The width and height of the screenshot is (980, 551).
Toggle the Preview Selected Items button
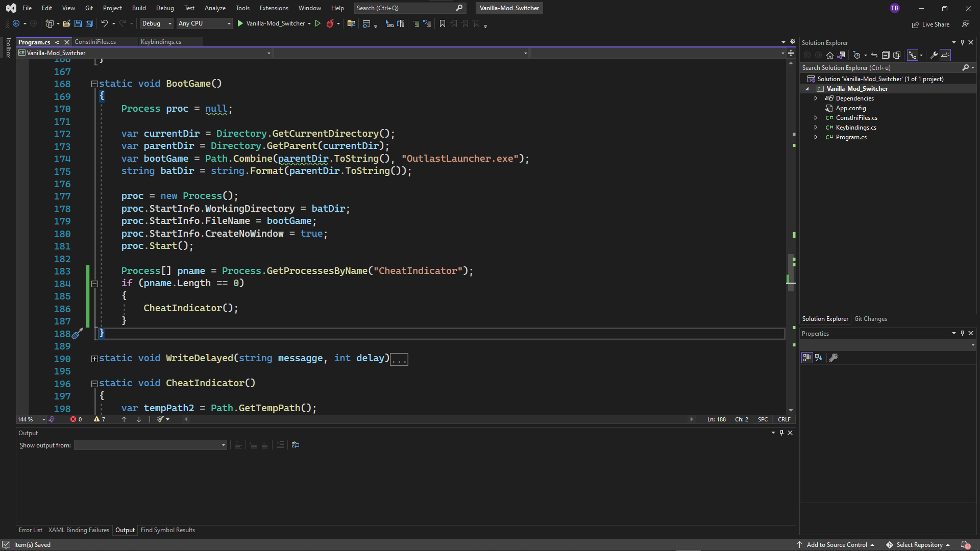point(945,55)
